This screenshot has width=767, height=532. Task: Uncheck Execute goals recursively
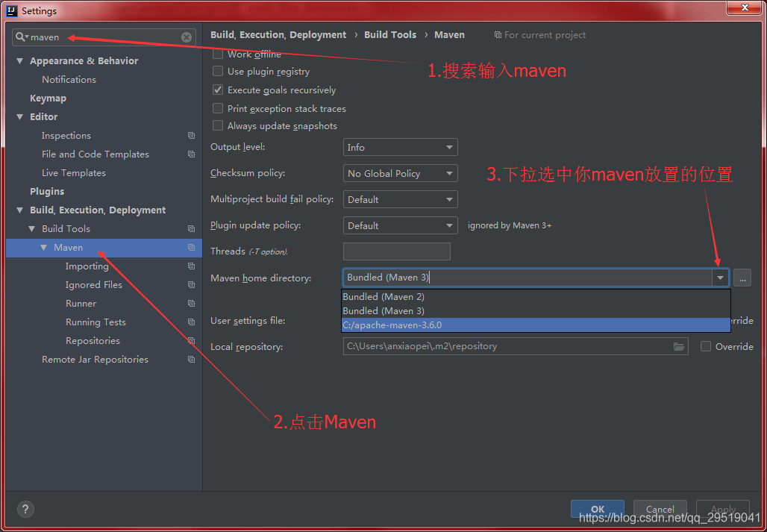click(x=218, y=90)
